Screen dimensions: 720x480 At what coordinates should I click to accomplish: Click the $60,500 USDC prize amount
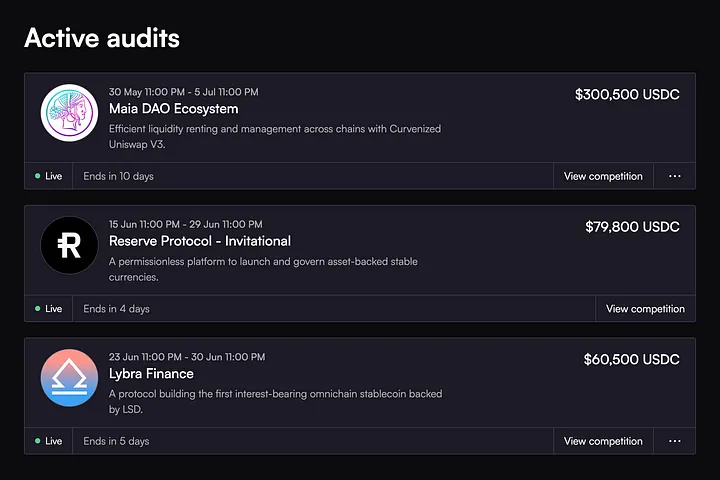pyautogui.click(x=631, y=360)
